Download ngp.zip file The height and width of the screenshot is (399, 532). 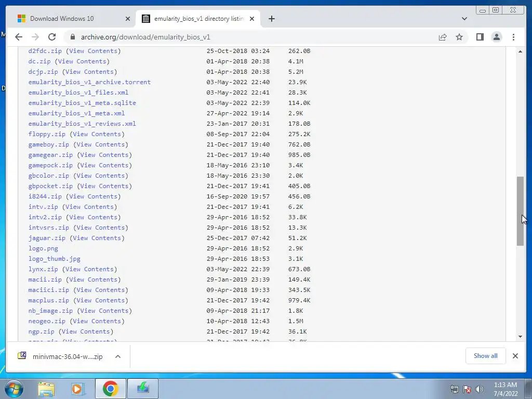(42, 331)
